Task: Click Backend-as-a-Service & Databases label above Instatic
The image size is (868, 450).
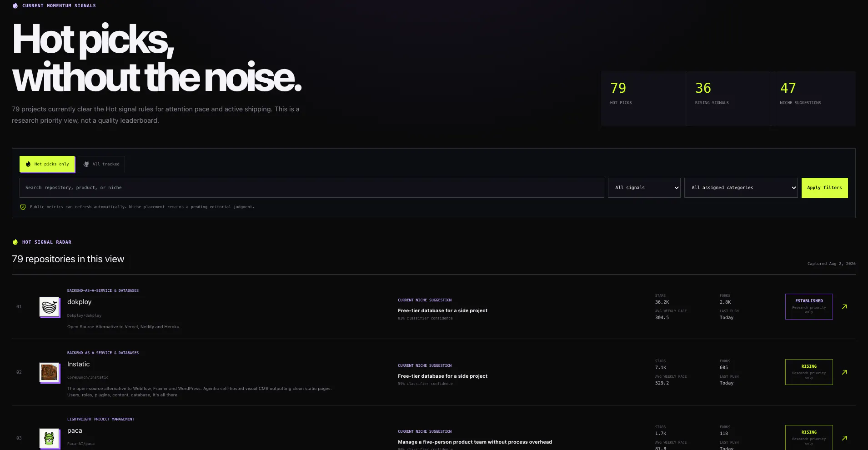Action: (x=103, y=353)
